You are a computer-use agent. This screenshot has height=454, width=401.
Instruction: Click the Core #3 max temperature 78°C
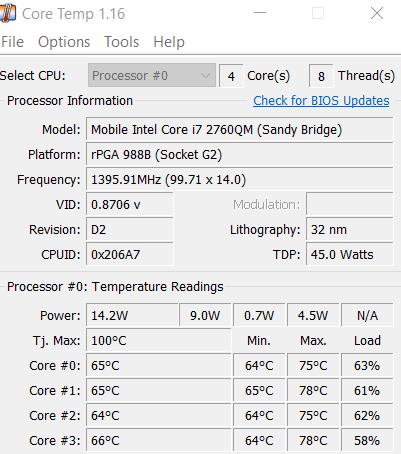point(313,440)
